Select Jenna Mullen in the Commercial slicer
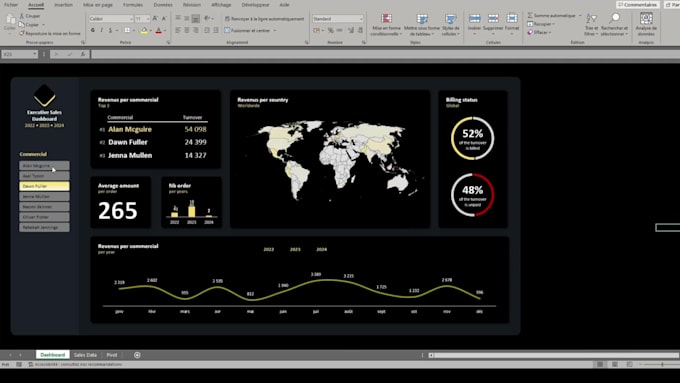The image size is (680, 383). click(x=44, y=196)
